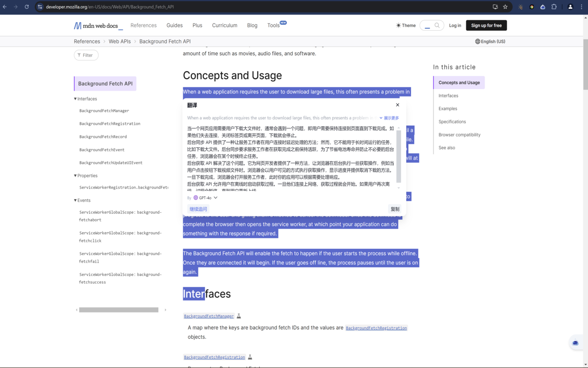Click the browser back arrow
This screenshot has width=588, height=368.
tap(5, 7)
